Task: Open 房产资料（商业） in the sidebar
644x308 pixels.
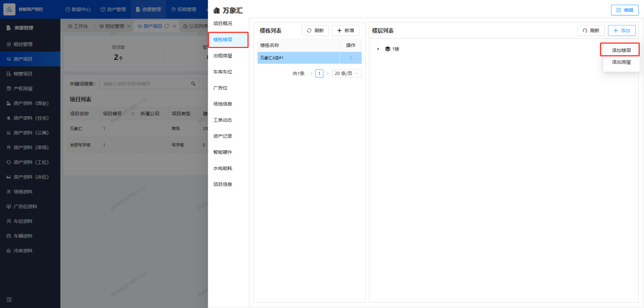Action: 30,103
